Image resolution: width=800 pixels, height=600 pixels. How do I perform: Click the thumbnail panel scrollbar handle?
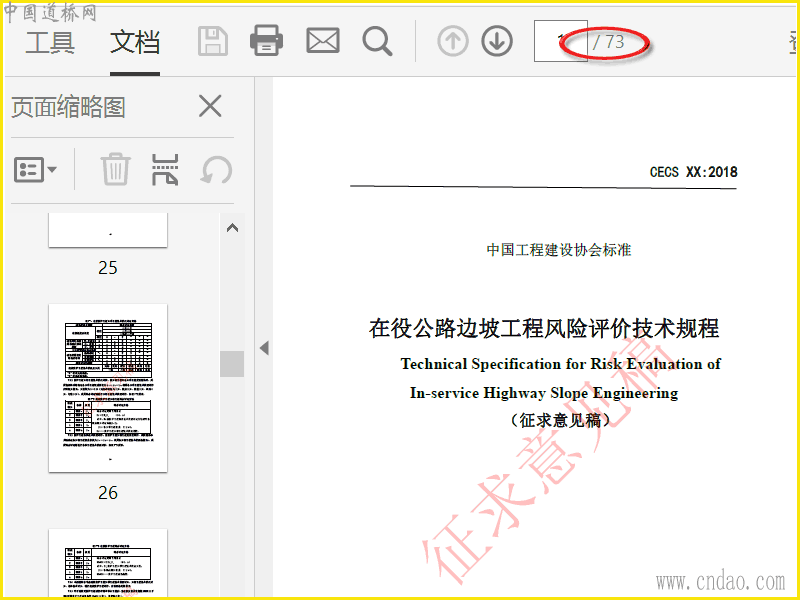pyautogui.click(x=232, y=364)
